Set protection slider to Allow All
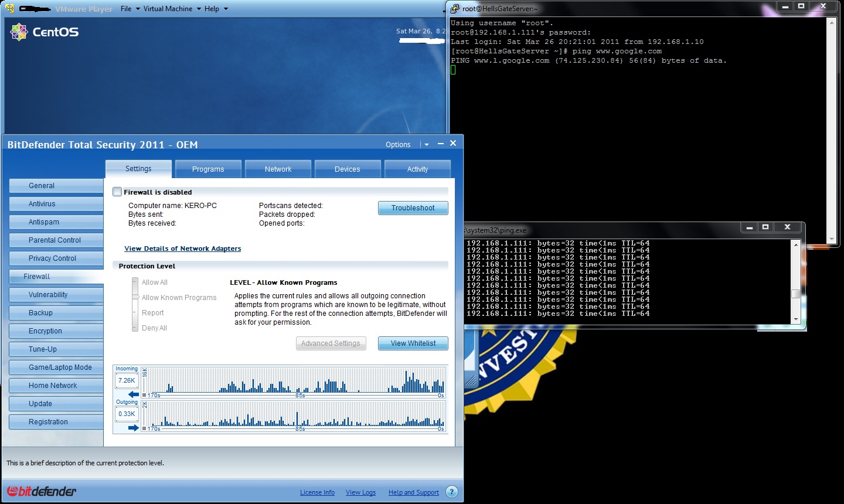This screenshot has width=844, height=504. [x=154, y=282]
